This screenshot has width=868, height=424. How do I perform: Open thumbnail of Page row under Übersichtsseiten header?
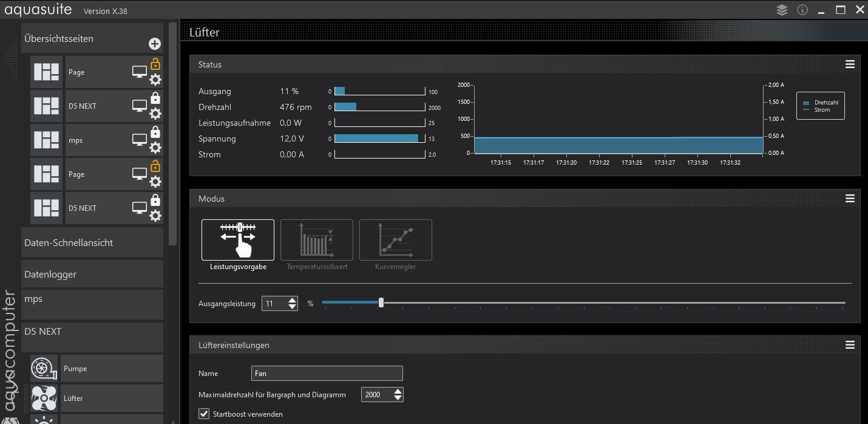47,72
